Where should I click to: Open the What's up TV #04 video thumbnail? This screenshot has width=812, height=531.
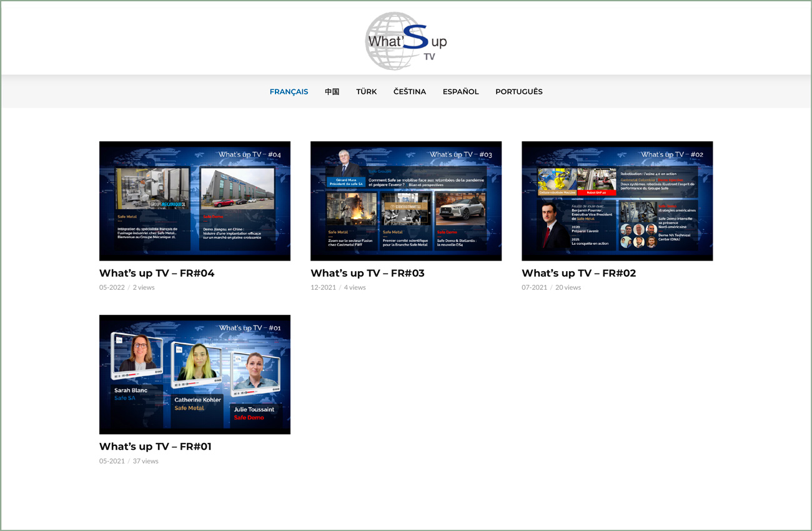tap(195, 201)
